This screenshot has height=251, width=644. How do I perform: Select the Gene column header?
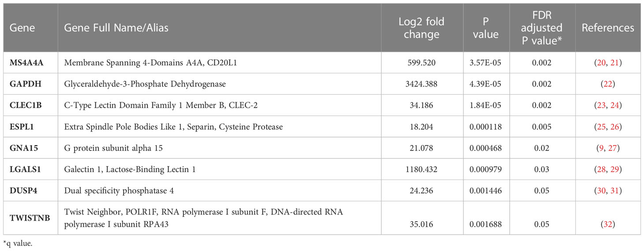22,28
